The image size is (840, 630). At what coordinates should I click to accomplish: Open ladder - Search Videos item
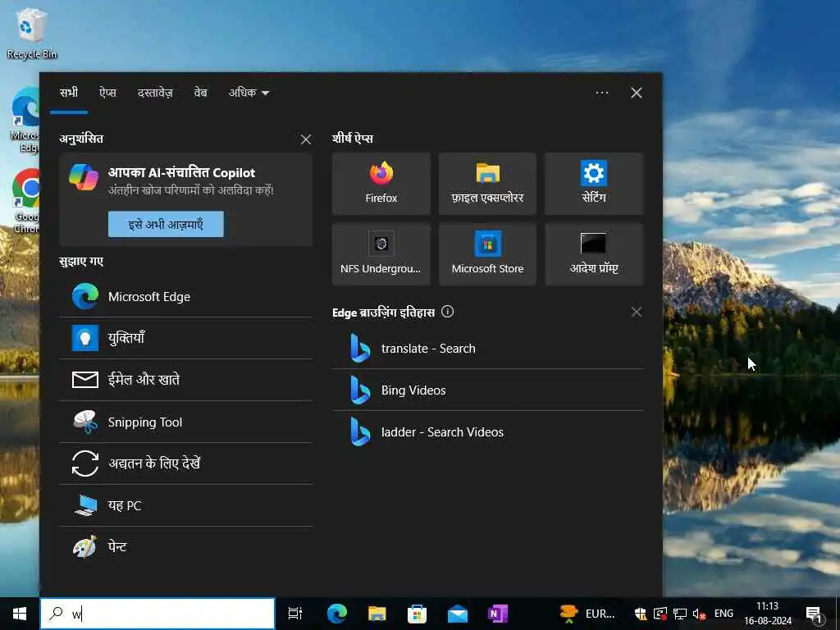click(x=487, y=431)
